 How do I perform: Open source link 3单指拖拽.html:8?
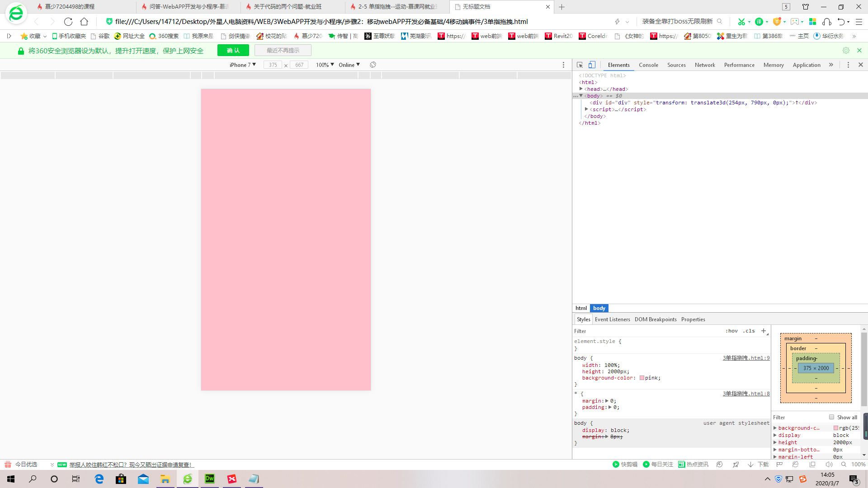(746, 394)
